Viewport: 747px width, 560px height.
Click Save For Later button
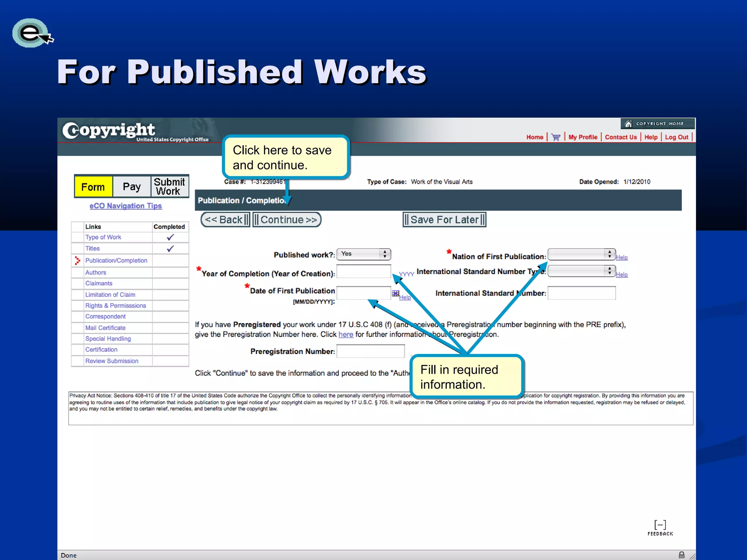click(444, 219)
